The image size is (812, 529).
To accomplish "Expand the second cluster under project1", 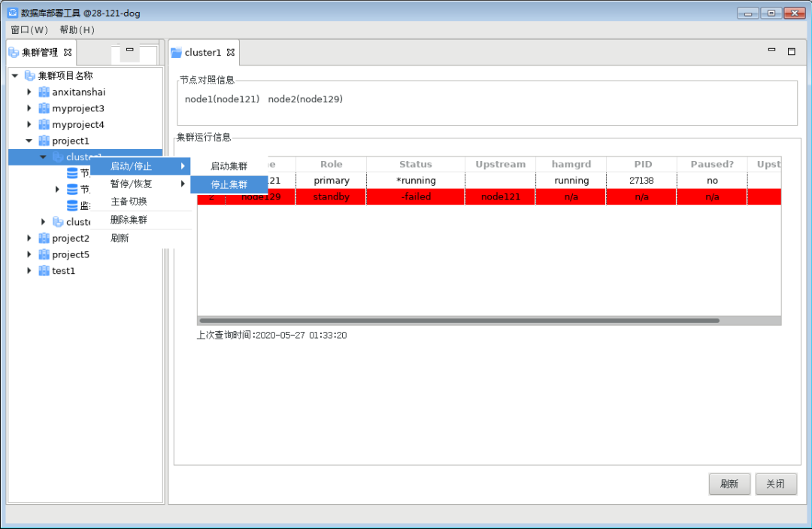I will [x=44, y=222].
